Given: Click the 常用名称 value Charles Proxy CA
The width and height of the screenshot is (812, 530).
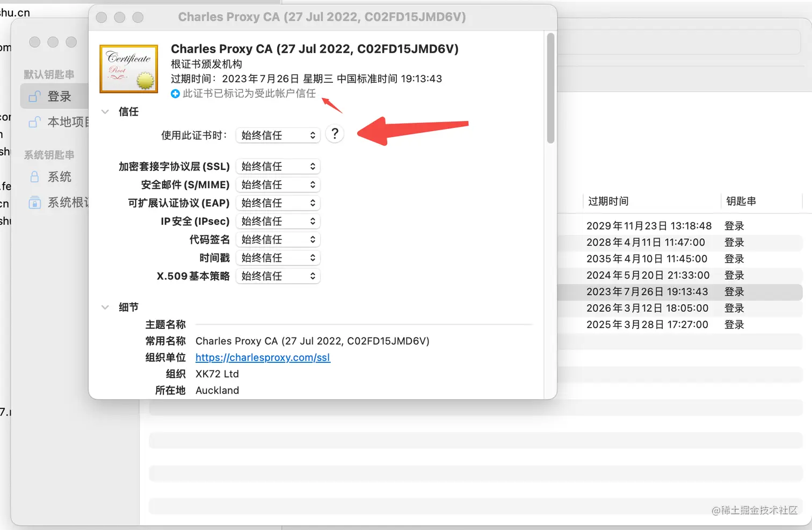Looking at the screenshot, I should point(313,341).
